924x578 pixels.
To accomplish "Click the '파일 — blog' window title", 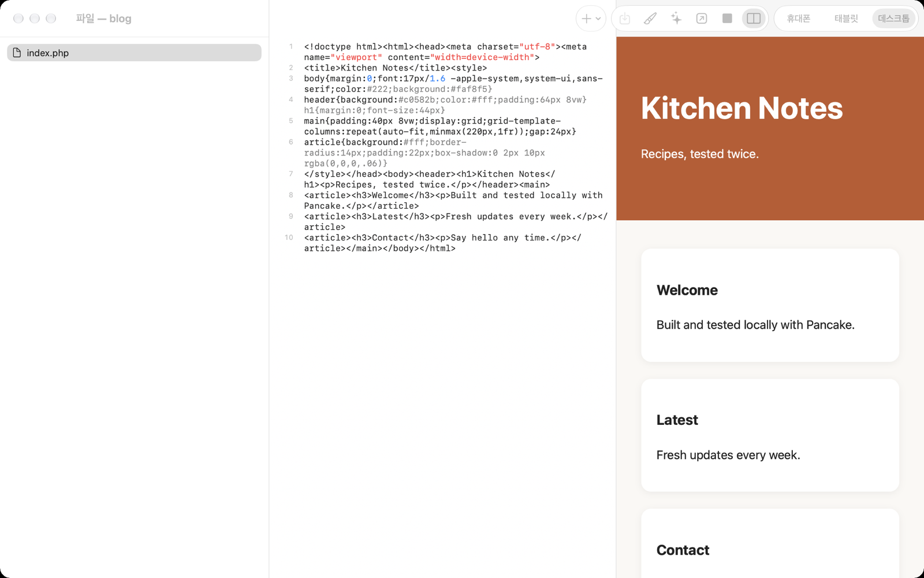I will (x=104, y=18).
